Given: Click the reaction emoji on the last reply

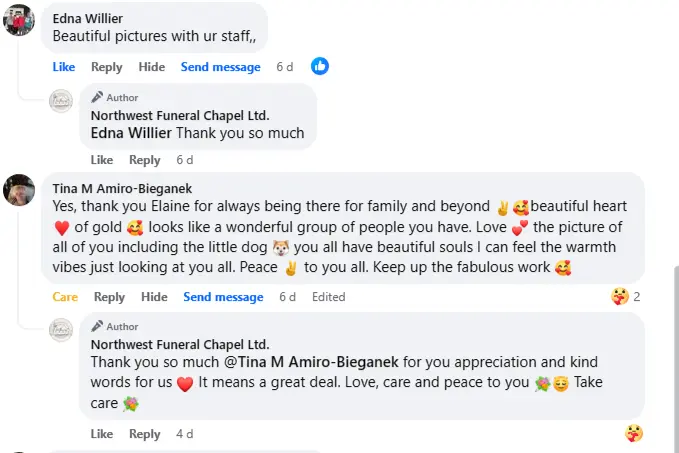Looking at the screenshot, I should (x=633, y=433).
